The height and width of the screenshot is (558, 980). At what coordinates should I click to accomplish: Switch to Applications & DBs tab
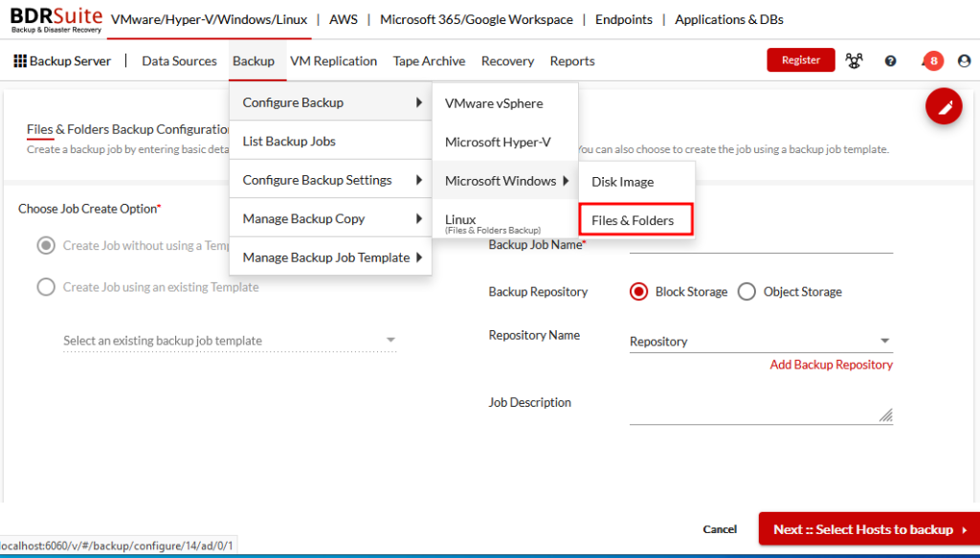point(729,19)
